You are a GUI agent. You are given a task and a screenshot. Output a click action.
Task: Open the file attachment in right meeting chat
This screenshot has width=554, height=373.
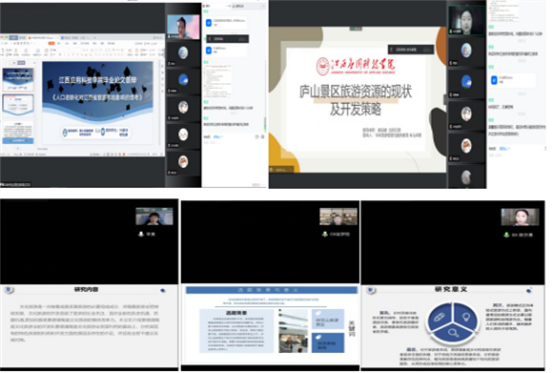click(513, 80)
